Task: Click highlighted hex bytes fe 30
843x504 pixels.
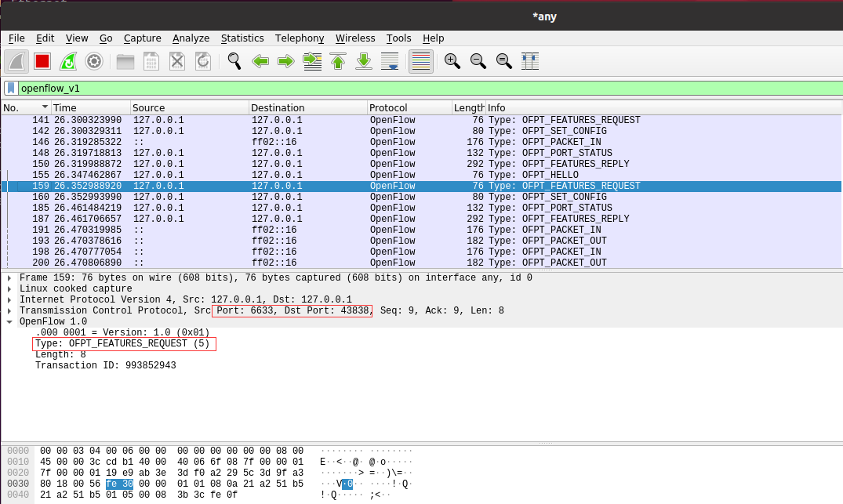Action: [119, 484]
